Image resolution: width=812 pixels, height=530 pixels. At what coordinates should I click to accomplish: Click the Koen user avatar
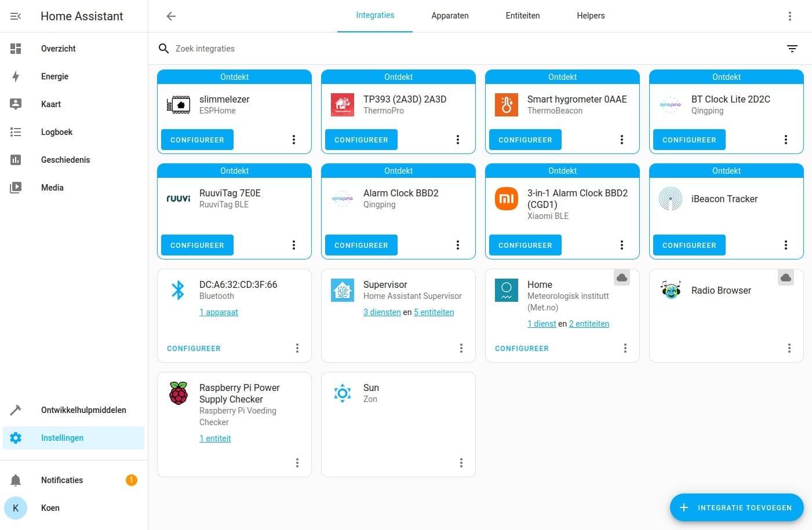point(16,508)
